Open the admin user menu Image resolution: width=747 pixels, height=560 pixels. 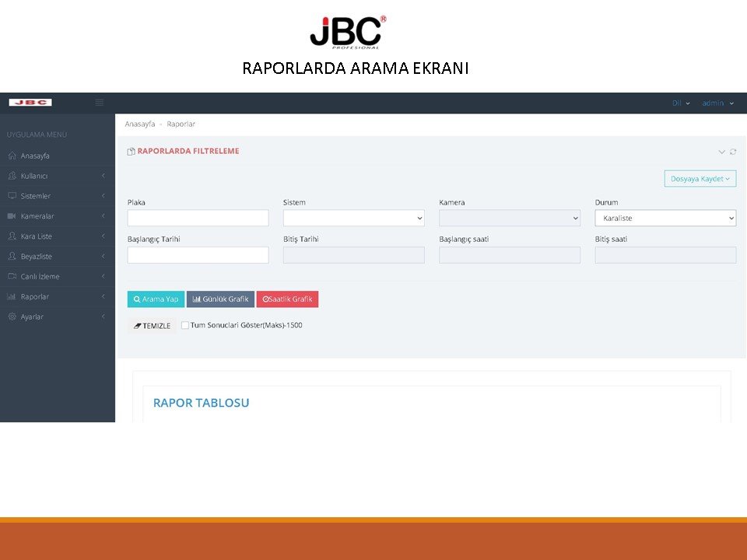pyautogui.click(x=717, y=103)
